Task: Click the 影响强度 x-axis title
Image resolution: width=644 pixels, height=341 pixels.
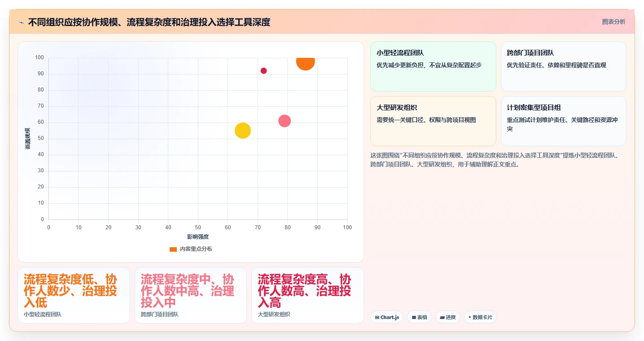Action: point(198,236)
